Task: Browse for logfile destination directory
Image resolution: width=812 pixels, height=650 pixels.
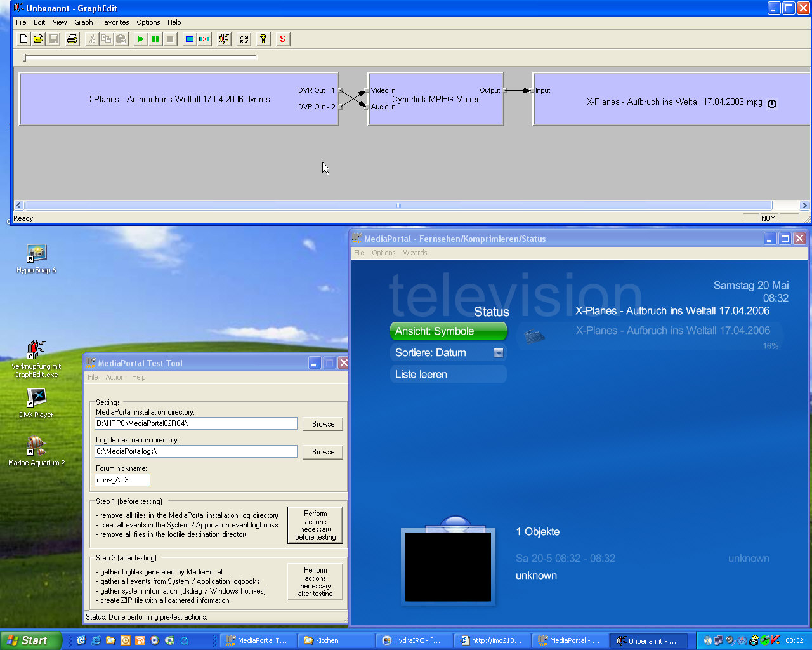Action: click(323, 452)
